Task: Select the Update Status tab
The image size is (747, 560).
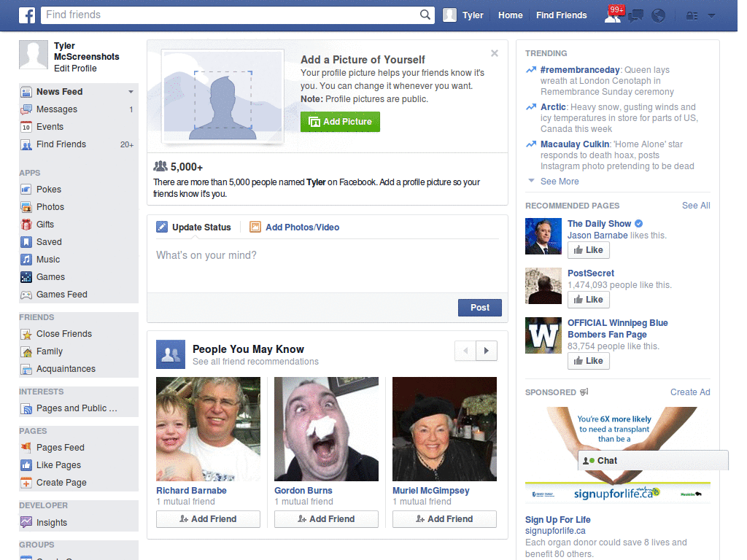Action: [194, 227]
